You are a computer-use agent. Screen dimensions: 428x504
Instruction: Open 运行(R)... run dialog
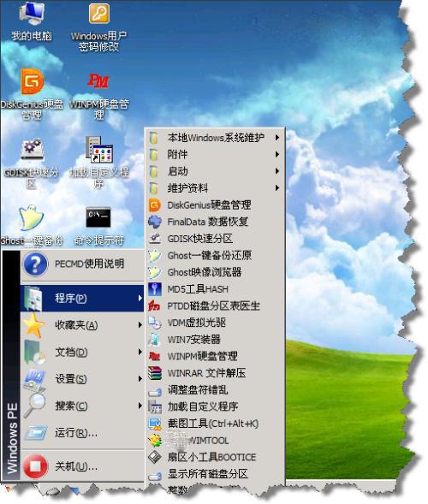tap(82, 433)
